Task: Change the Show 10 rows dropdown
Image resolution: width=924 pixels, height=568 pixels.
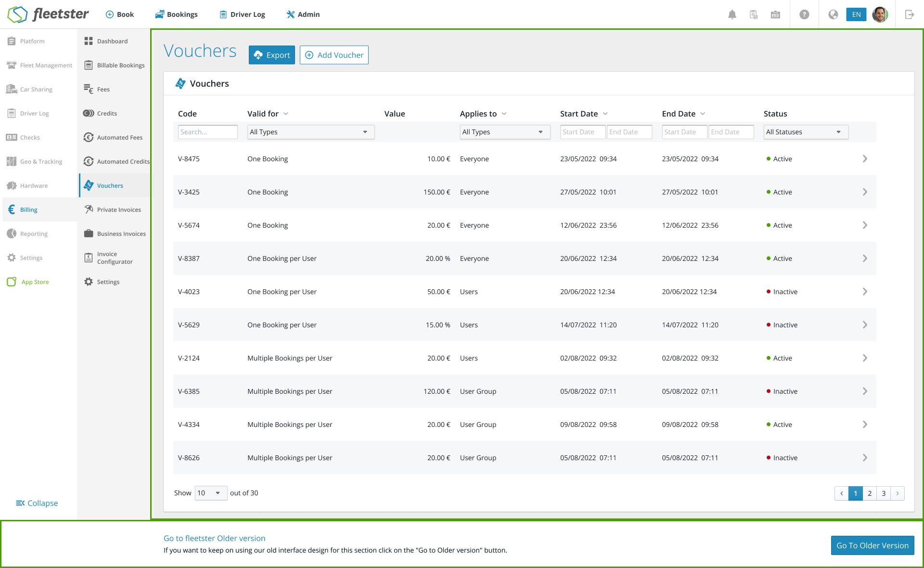Action: pyautogui.click(x=211, y=493)
